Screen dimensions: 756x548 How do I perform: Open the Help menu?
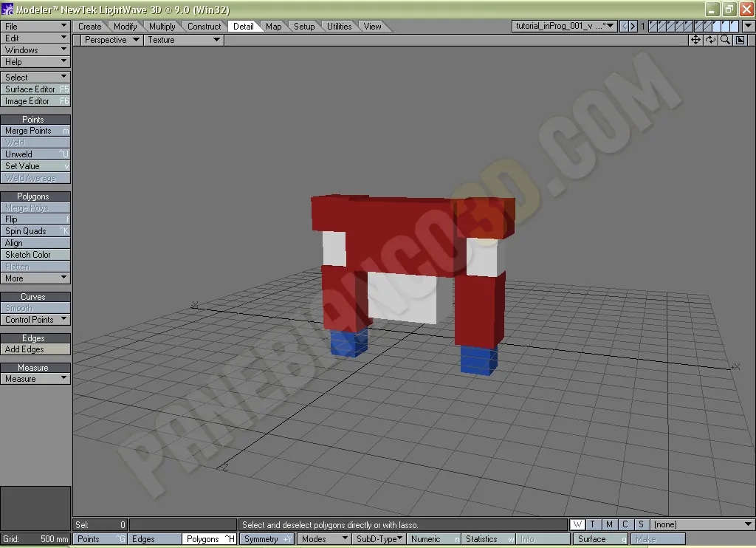pos(35,62)
